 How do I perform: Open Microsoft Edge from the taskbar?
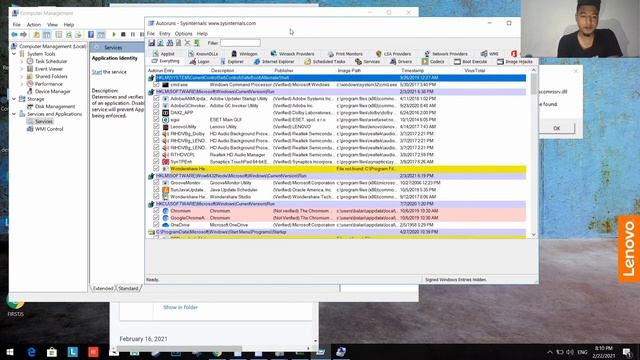(31, 352)
